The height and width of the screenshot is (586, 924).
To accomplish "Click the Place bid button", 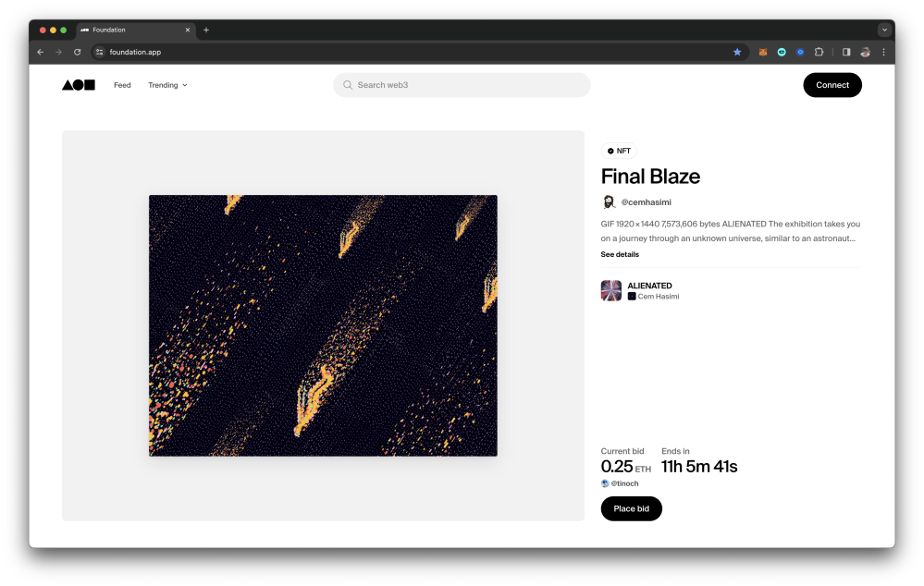I will pos(631,508).
